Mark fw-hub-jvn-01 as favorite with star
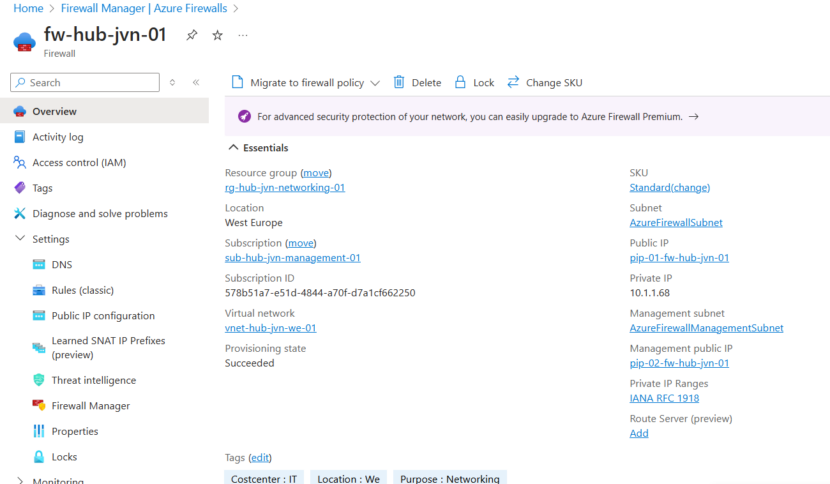Screen dimensions: 830x484 pyautogui.click(x=218, y=35)
